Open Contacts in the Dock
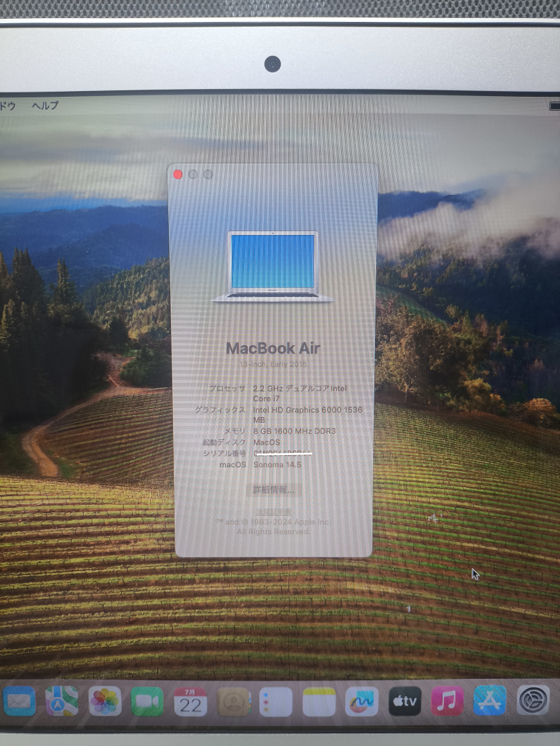 point(233,701)
